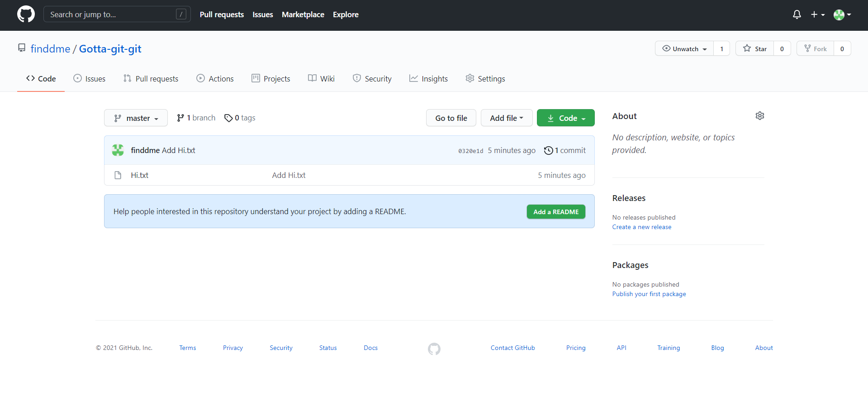Open the Gotta-git-git repository link
868x407 pixels.
(x=110, y=48)
